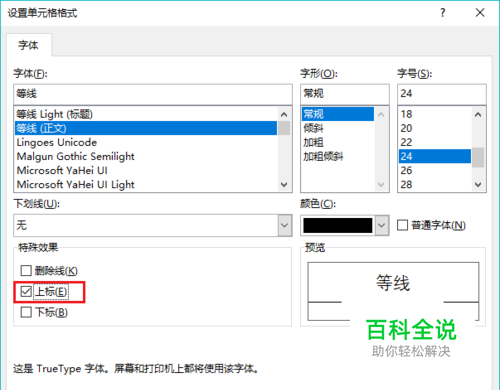Choose Lingoes Unicode font
The height and width of the screenshot is (390, 500).
pos(146,142)
